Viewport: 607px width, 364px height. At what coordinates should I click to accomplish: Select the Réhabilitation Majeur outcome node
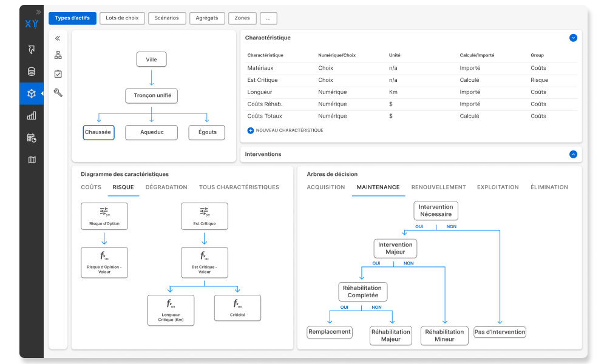(x=390, y=335)
